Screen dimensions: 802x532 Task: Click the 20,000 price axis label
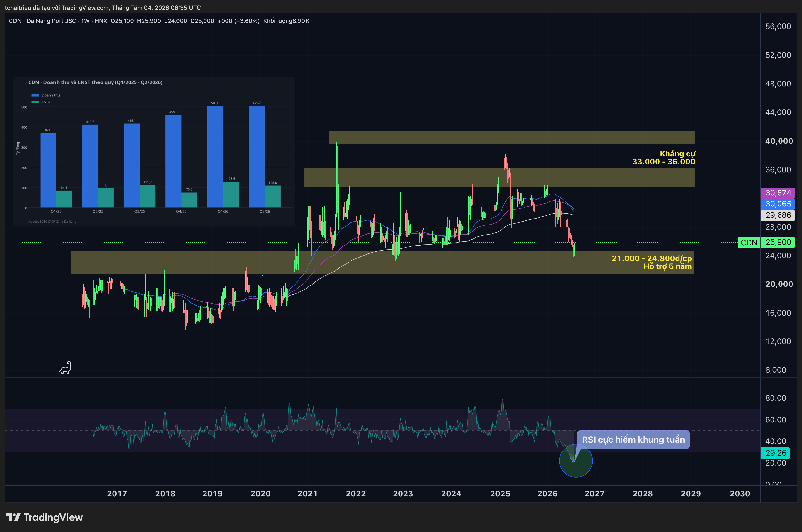pos(779,284)
